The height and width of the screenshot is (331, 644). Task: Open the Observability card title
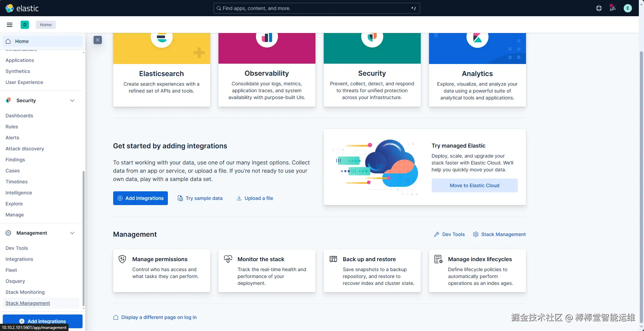[x=267, y=73]
